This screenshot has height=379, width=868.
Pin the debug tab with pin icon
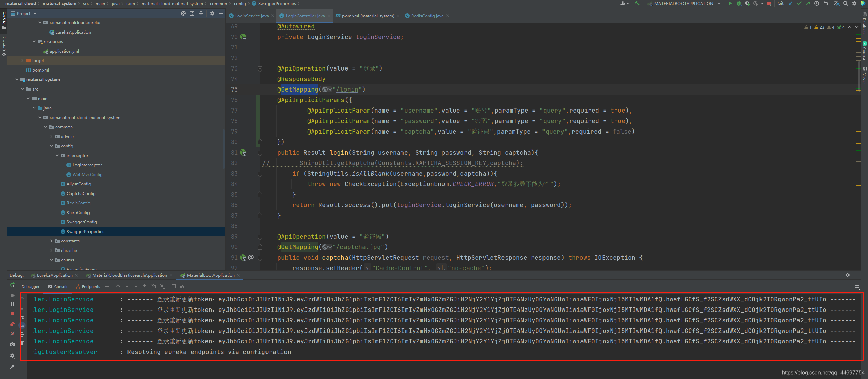pos(12,367)
